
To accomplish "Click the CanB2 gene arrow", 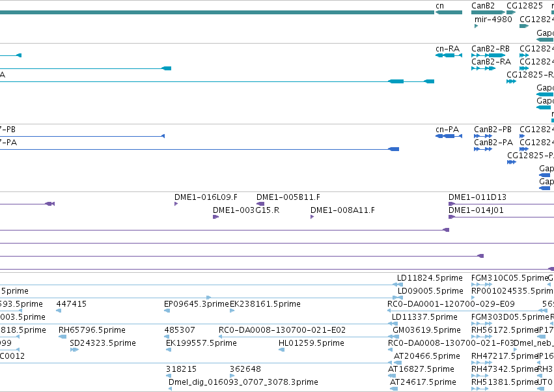I will [x=488, y=12].
